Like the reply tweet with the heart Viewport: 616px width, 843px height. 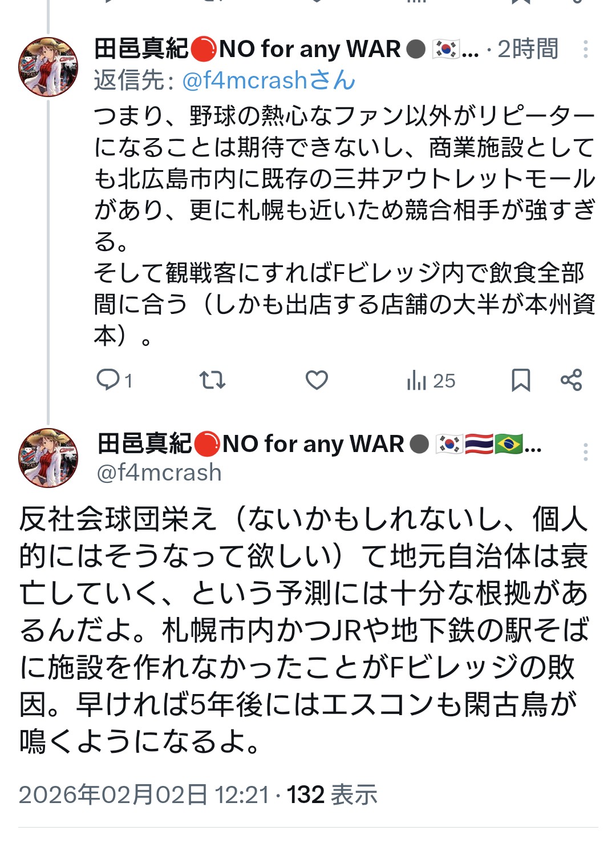[x=317, y=380]
